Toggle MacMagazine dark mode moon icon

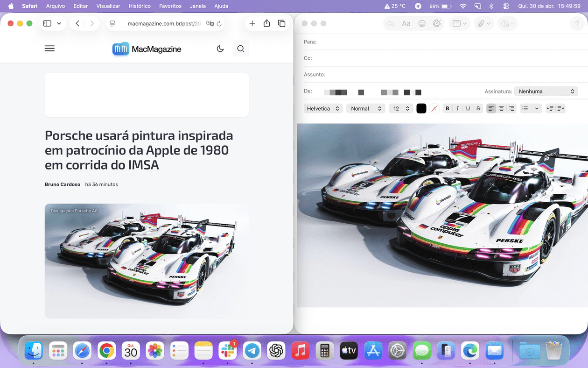tap(220, 49)
